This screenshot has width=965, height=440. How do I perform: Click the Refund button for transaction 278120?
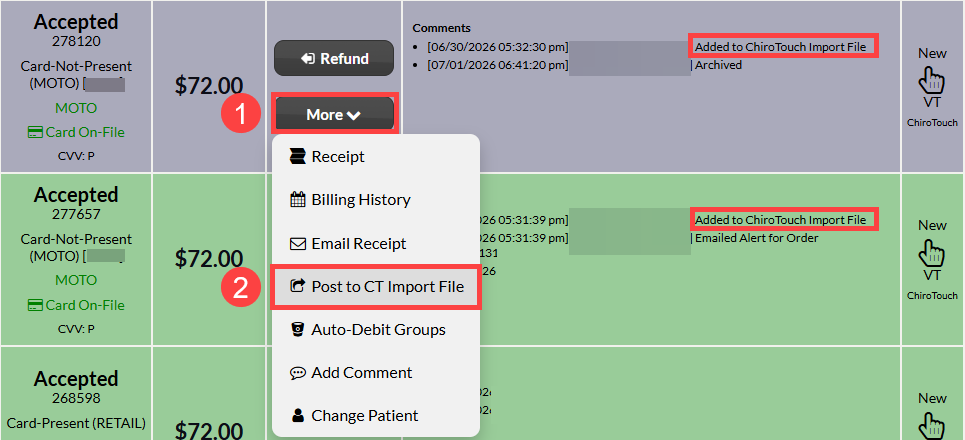[334, 58]
